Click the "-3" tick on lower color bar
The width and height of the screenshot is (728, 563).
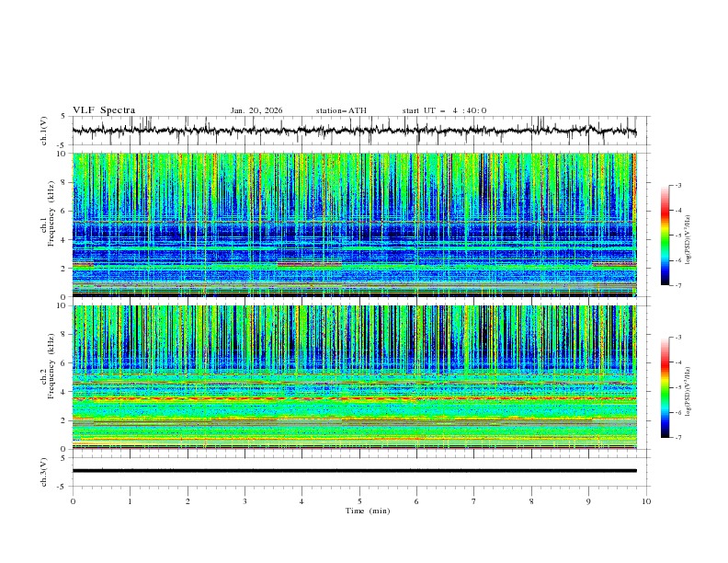pyautogui.click(x=678, y=338)
